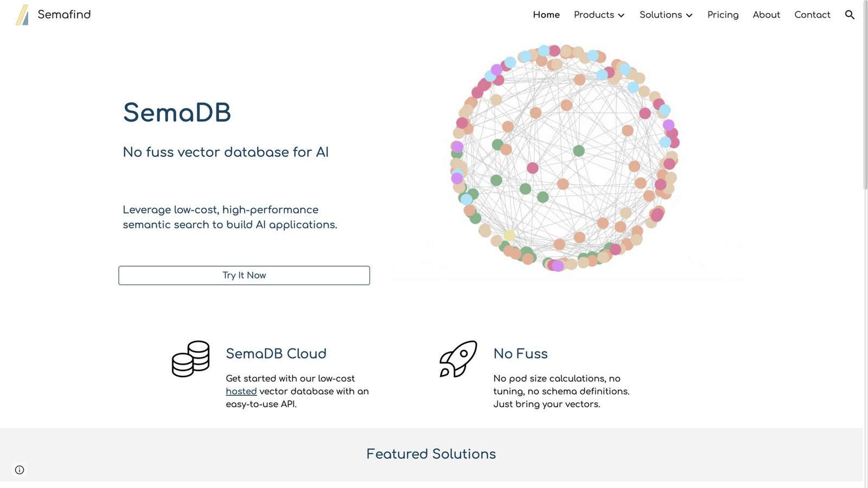
Task: Open the Contact page
Action: coord(812,15)
